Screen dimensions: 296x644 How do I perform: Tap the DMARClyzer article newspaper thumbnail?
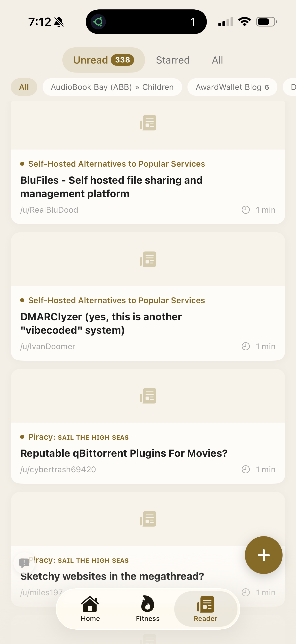coord(148,259)
